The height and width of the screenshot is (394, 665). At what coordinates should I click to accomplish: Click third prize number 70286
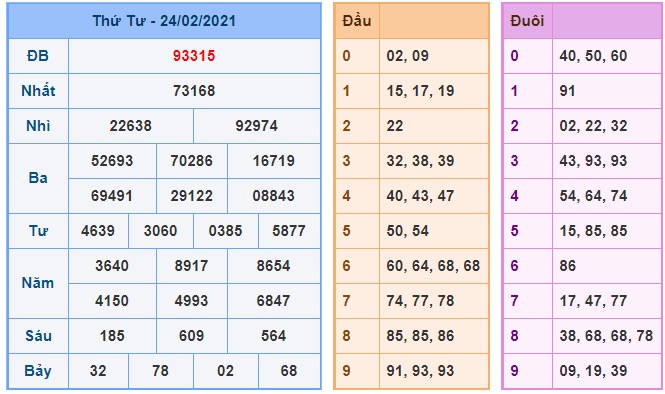(192, 161)
